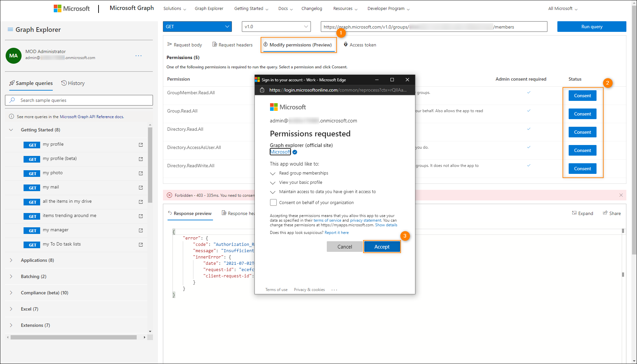Screen dimensions: 637x364
Task: Click the request URL input field
Action: [x=434, y=27]
